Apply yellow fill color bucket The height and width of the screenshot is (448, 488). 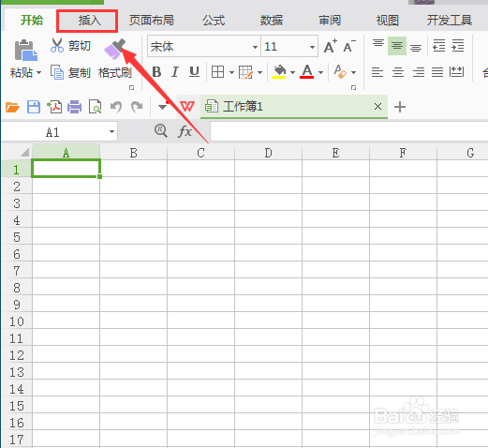(279, 71)
